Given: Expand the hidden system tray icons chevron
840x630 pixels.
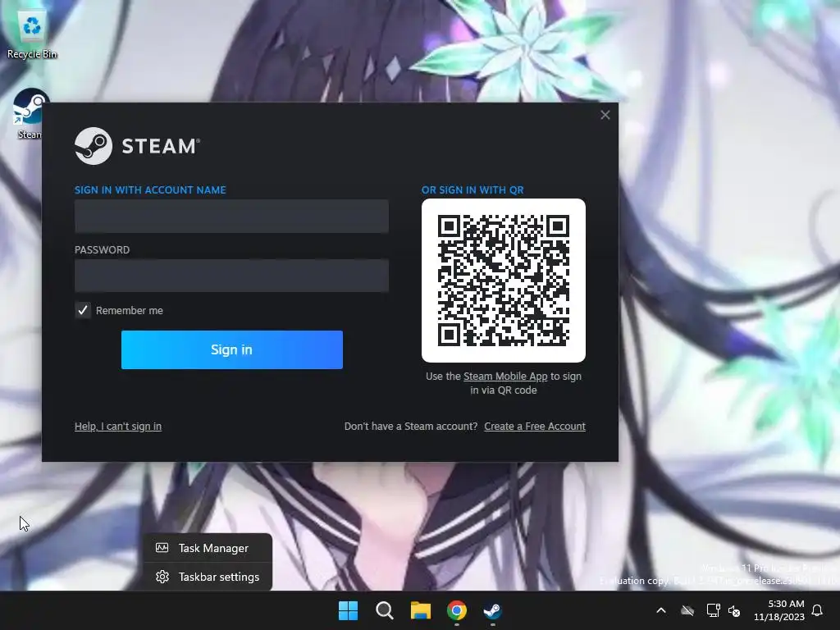Looking at the screenshot, I should [661, 610].
